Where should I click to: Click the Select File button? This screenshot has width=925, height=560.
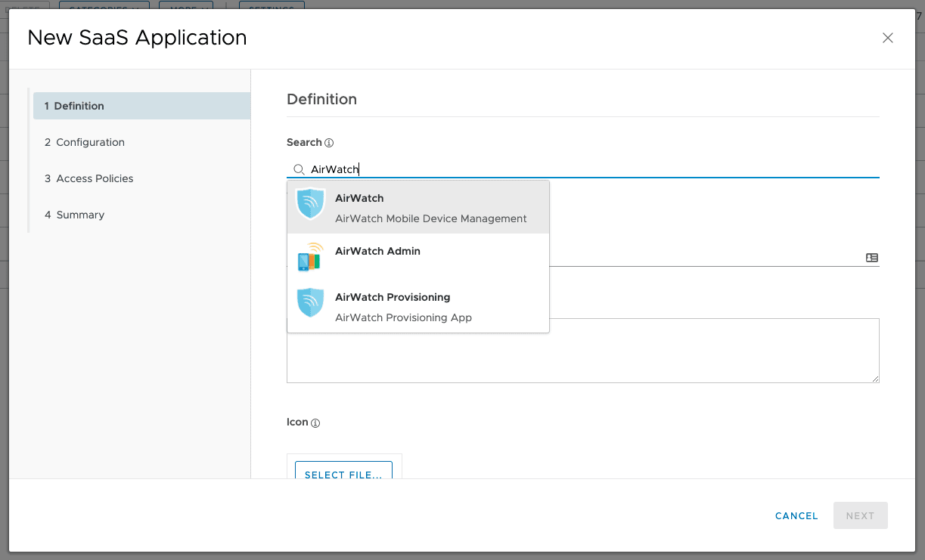tap(343, 472)
